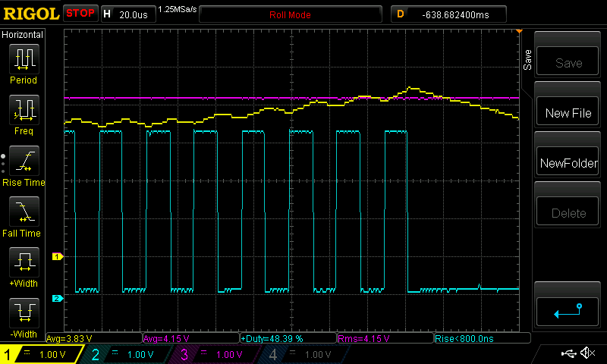
Task: Click the New File menu button
Action: 568,113
